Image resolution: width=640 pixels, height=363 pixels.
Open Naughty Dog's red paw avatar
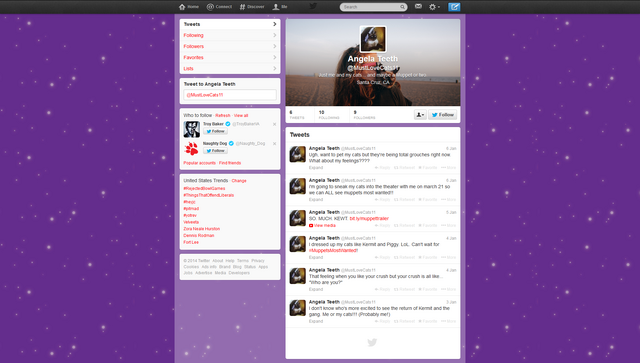(x=191, y=149)
